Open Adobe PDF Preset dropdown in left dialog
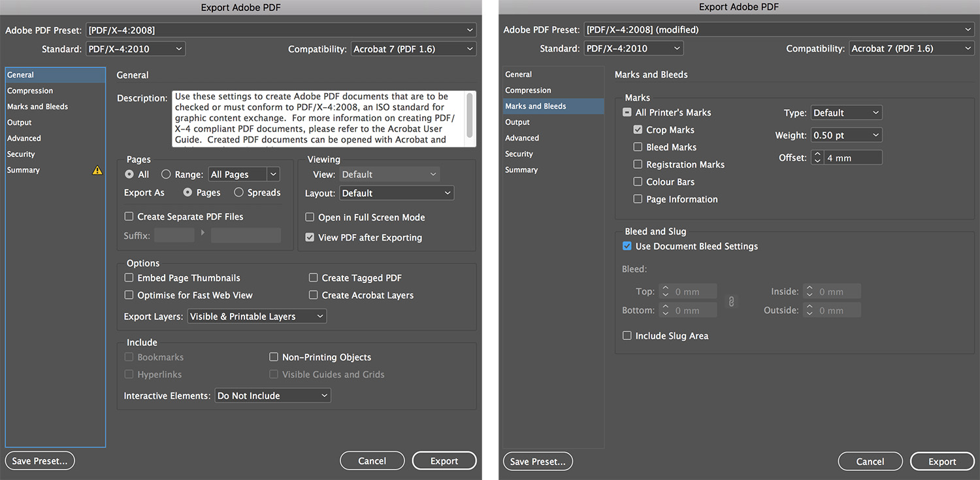The width and height of the screenshot is (980, 480). point(281,30)
